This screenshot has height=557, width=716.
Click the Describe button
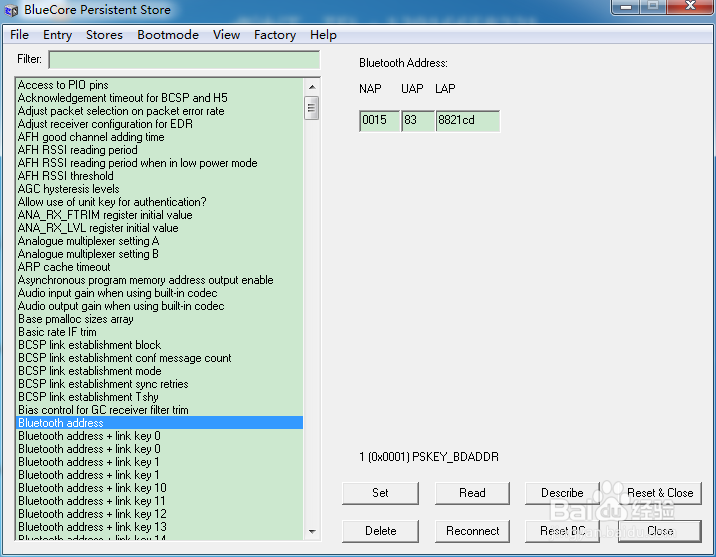tap(562, 493)
